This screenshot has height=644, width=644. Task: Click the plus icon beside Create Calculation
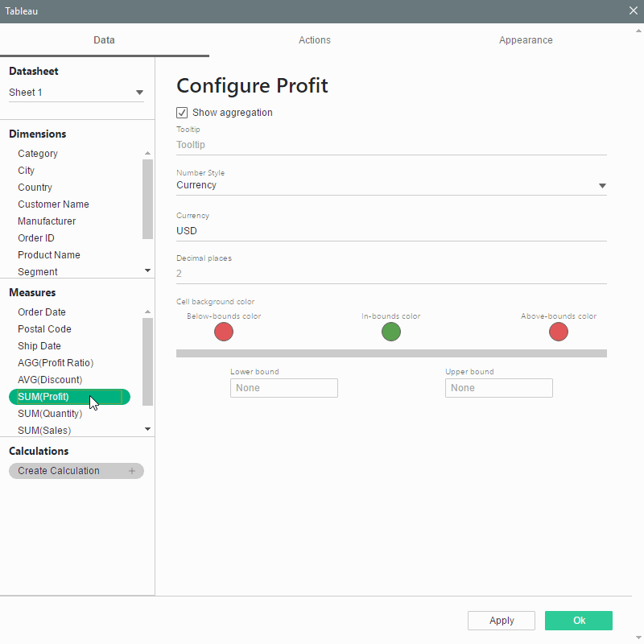(x=132, y=471)
